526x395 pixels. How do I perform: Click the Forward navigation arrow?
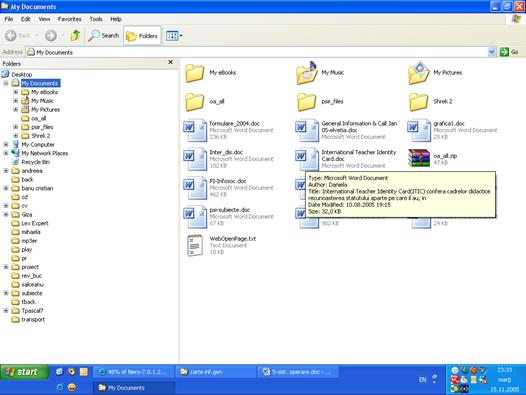click(x=51, y=35)
